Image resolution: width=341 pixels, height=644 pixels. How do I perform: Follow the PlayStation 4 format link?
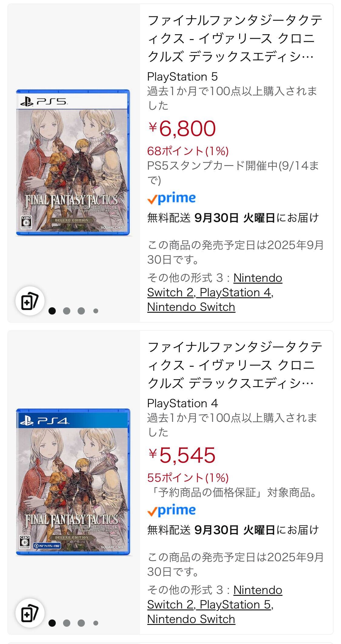tap(235, 293)
